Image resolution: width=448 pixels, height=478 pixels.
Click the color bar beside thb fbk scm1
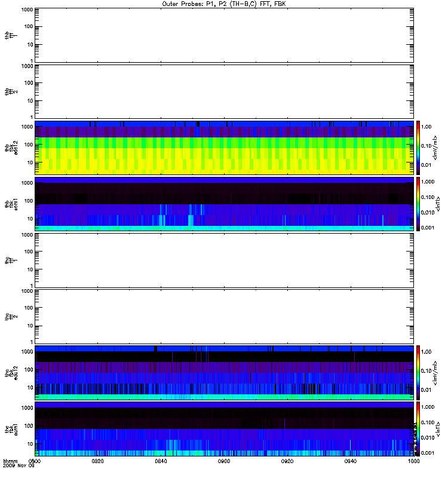coord(418,204)
